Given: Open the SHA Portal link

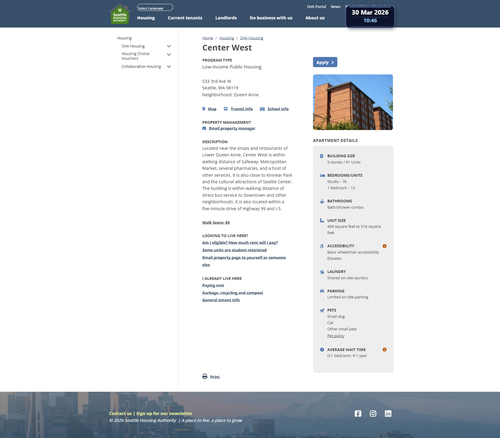Looking at the screenshot, I should pyautogui.click(x=316, y=7).
